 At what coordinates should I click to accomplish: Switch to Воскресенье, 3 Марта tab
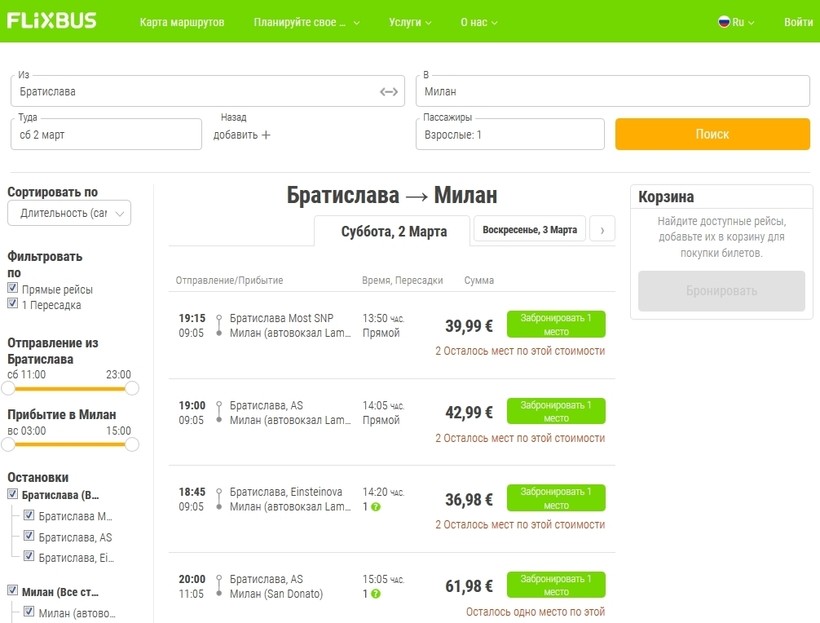[529, 230]
